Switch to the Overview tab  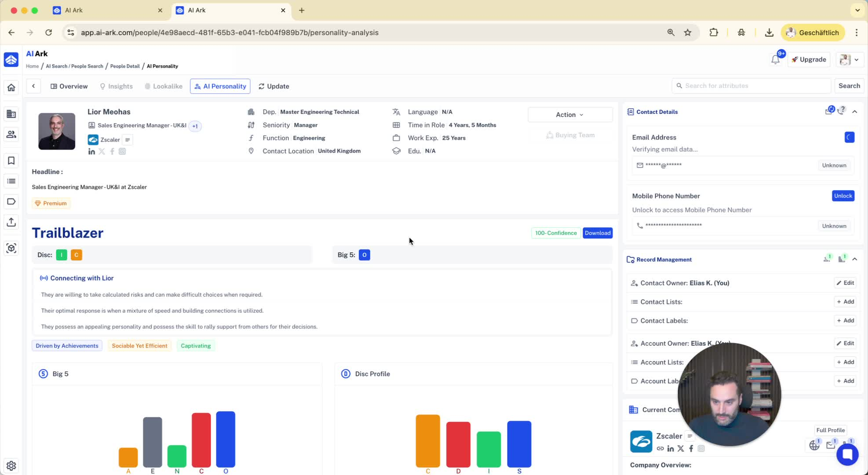point(69,86)
